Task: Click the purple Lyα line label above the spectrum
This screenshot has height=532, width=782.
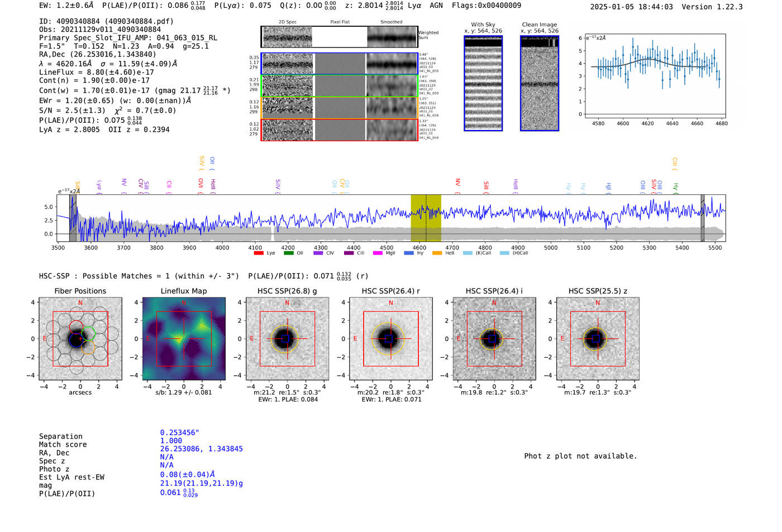Action: click(x=99, y=186)
